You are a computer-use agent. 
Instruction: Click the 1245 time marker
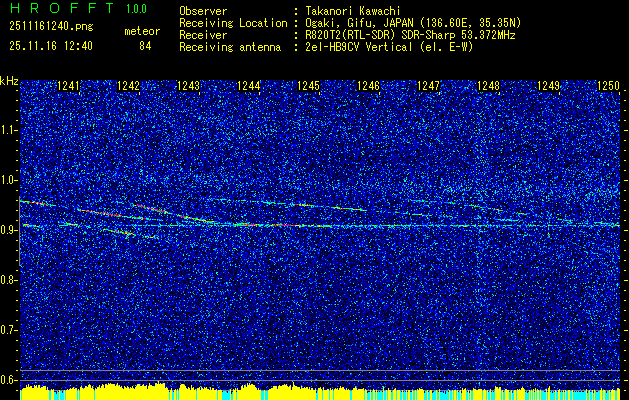(308, 86)
